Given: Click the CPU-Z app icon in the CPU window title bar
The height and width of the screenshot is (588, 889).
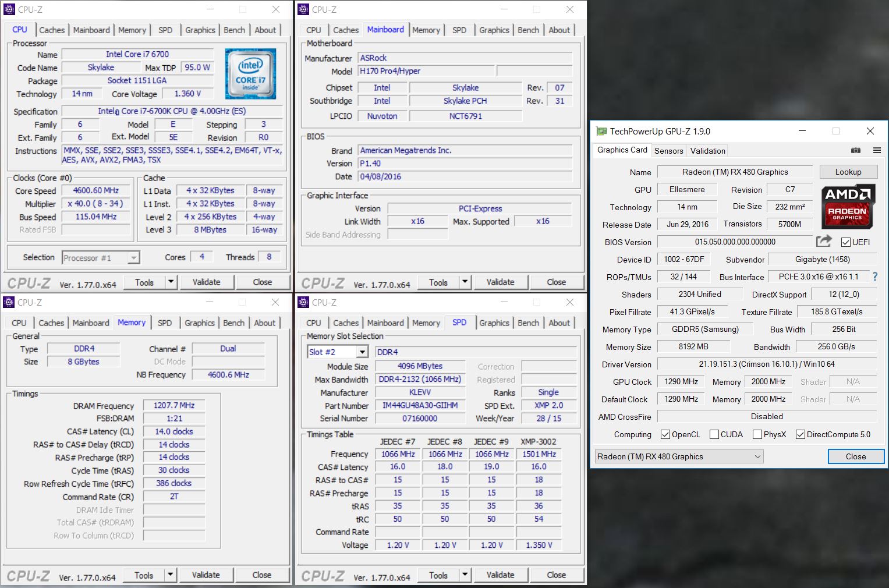Looking at the screenshot, I should (x=9, y=9).
